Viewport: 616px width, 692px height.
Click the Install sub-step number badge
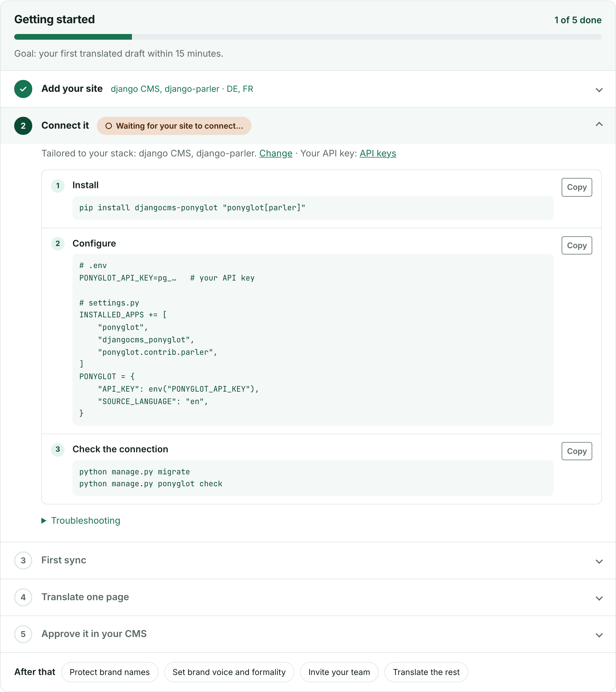point(58,186)
